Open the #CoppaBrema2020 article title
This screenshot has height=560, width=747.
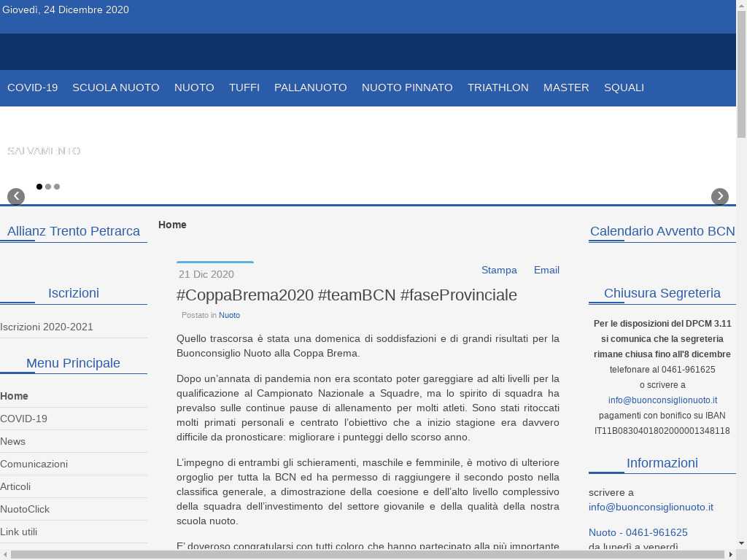pos(347,295)
